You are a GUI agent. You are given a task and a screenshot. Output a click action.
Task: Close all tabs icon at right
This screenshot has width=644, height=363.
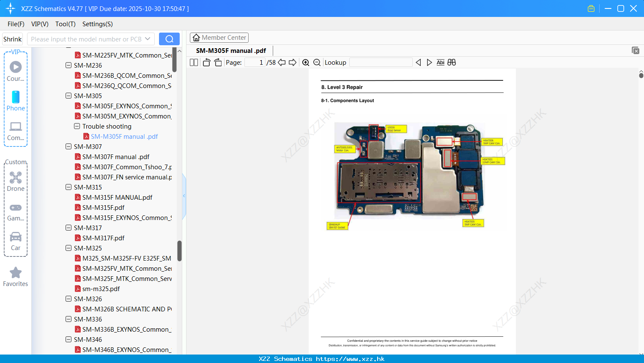pyautogui.click(x=636, y=50)
